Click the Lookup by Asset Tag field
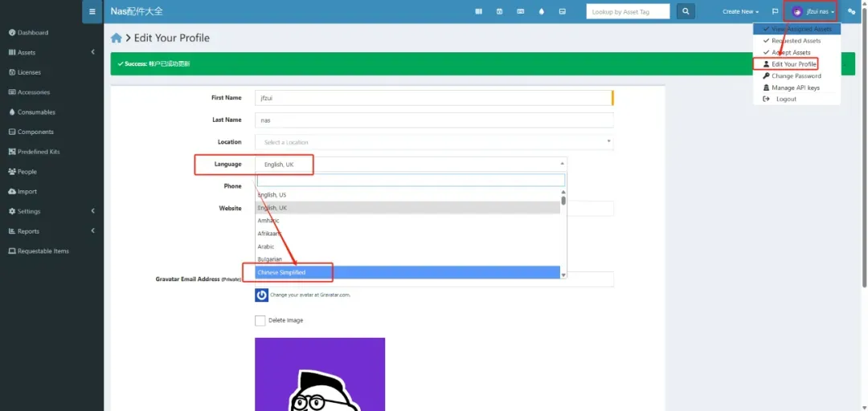The width and height of the screenshot is (868, 411). (628, 11)
